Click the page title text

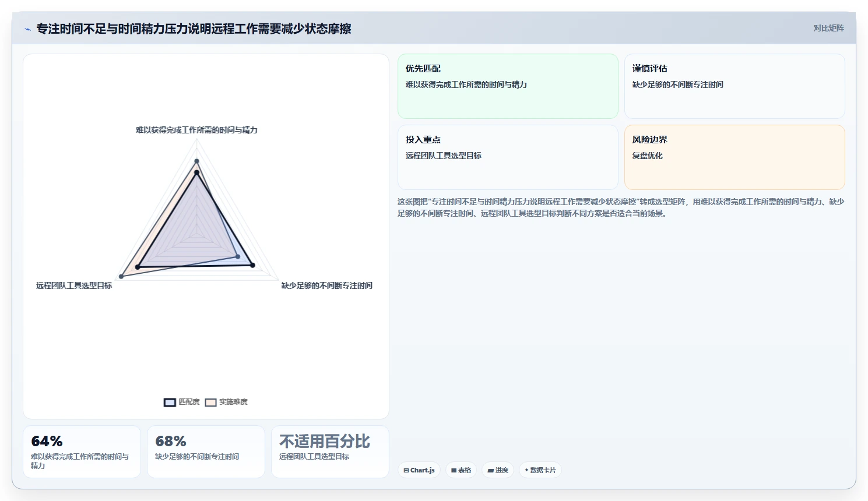pyautogui.click(x=194, y=29)
